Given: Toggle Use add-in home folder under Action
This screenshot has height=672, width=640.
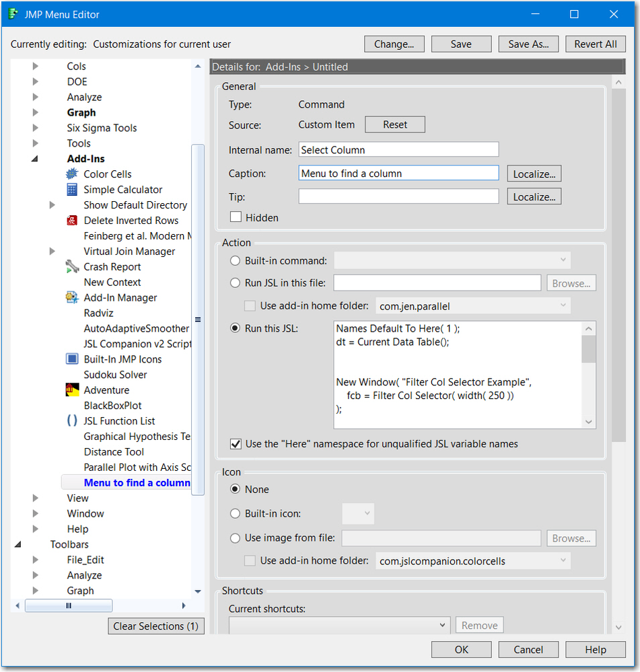Looking at the screenshot, I should coord(250,306).
